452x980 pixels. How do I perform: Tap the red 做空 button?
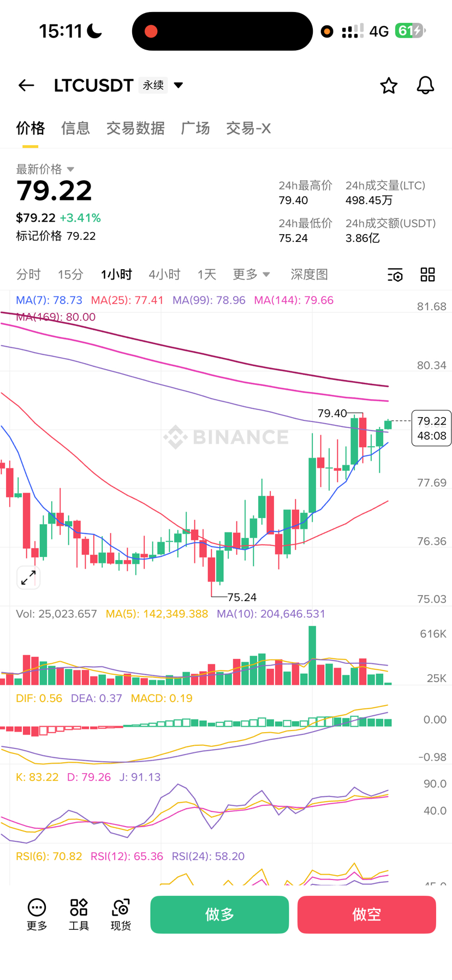[366, 914]
